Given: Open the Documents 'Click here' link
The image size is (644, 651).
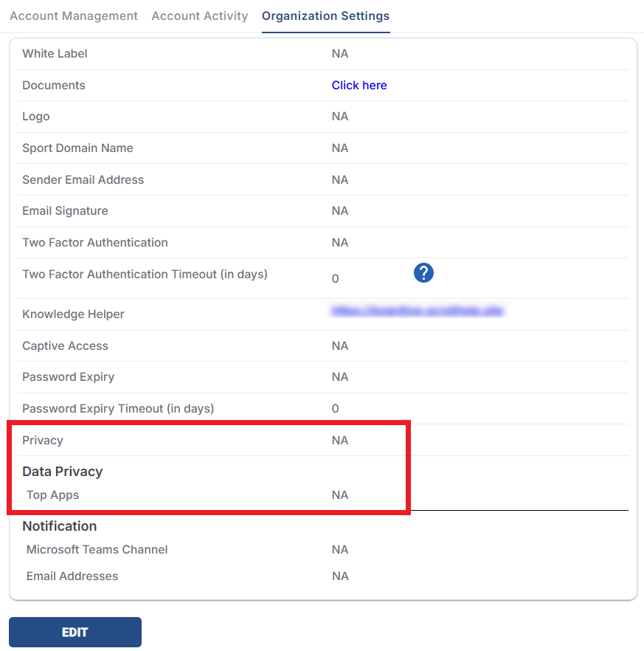Looking at the screenshot, I should pos(359,85).
